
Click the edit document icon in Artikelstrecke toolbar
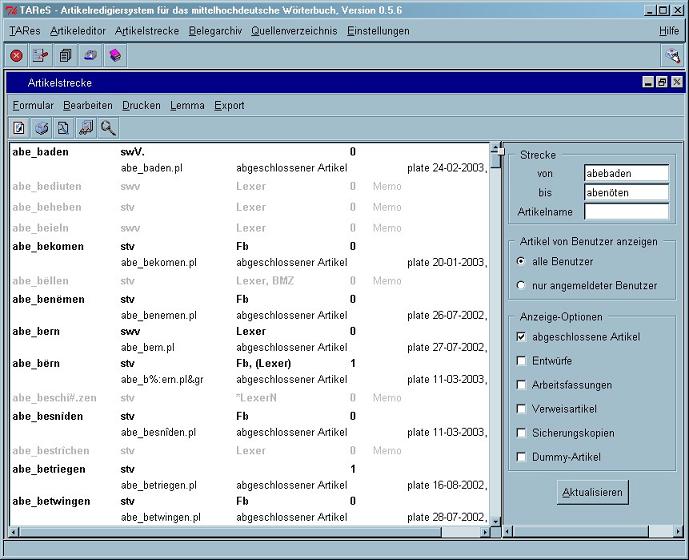coord(19,128)
